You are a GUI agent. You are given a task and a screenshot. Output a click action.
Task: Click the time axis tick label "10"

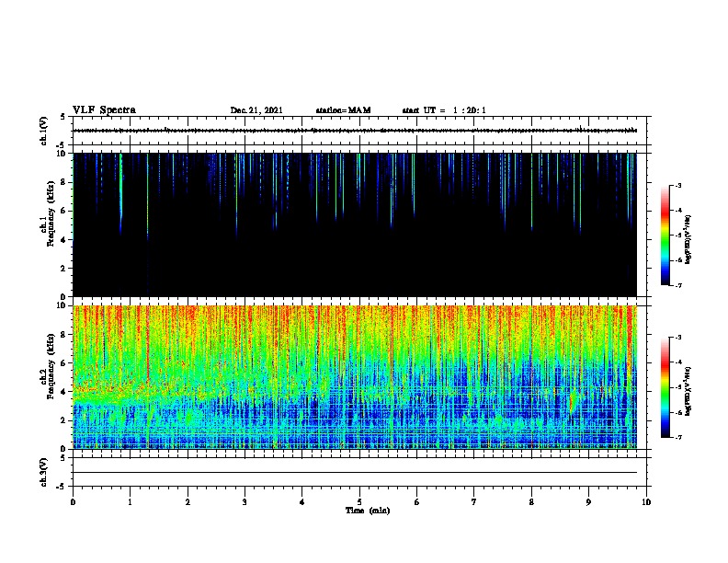(646, 502)
